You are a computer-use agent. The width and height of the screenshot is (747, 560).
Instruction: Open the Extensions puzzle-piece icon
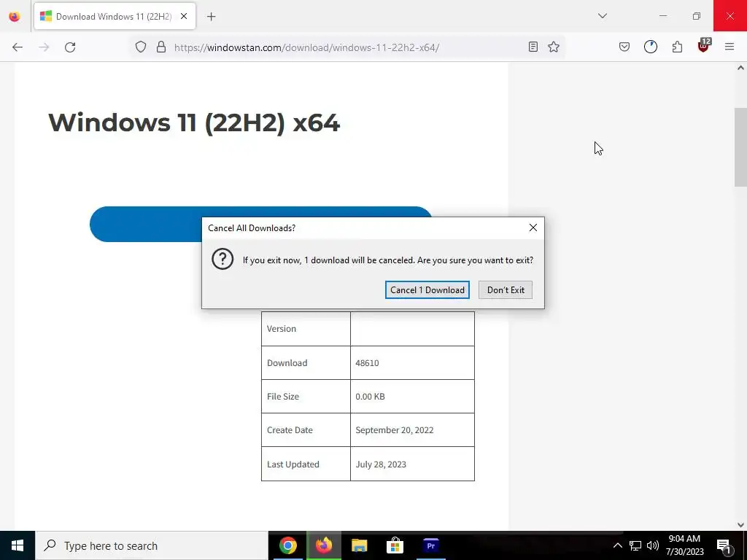pos(677,47)
